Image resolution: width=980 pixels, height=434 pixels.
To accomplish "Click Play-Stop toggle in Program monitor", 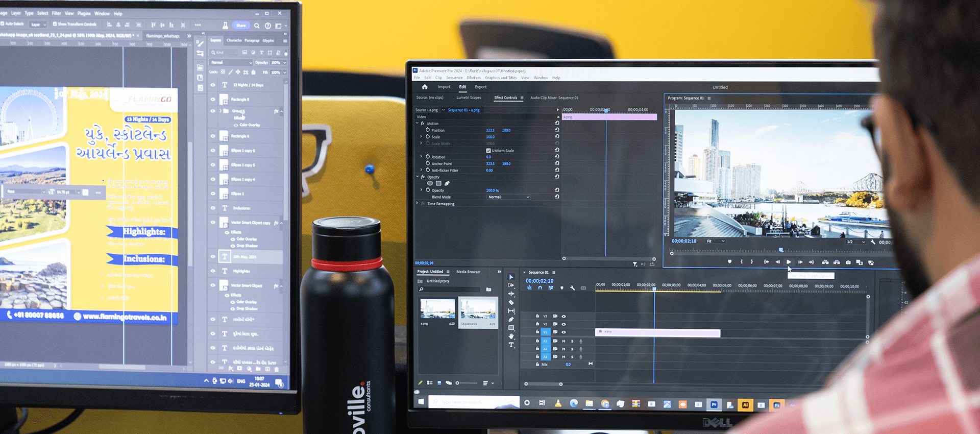I will [789, 262].
